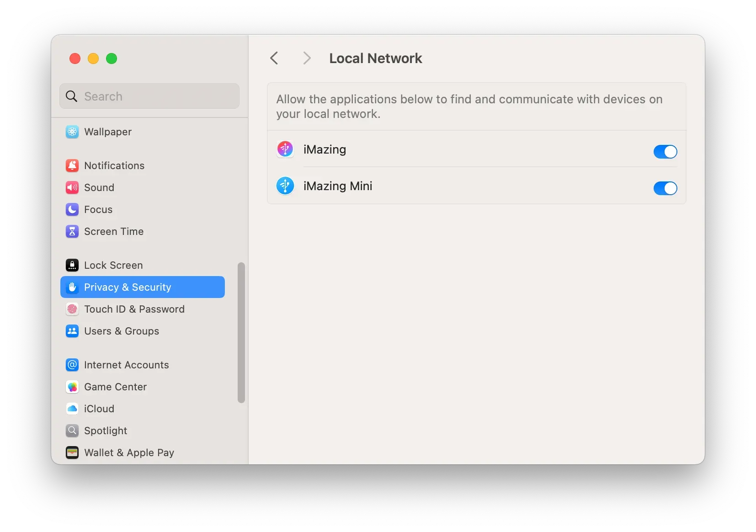The width and height of the screenshot is (756, 532).
Task: Open Touch ID & Password settings
Action: 134,309
